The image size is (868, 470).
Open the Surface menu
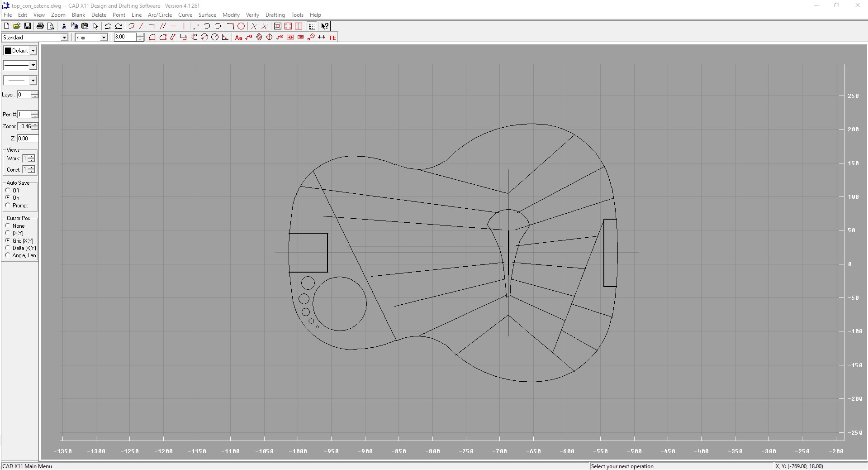[x=207, y=15]
